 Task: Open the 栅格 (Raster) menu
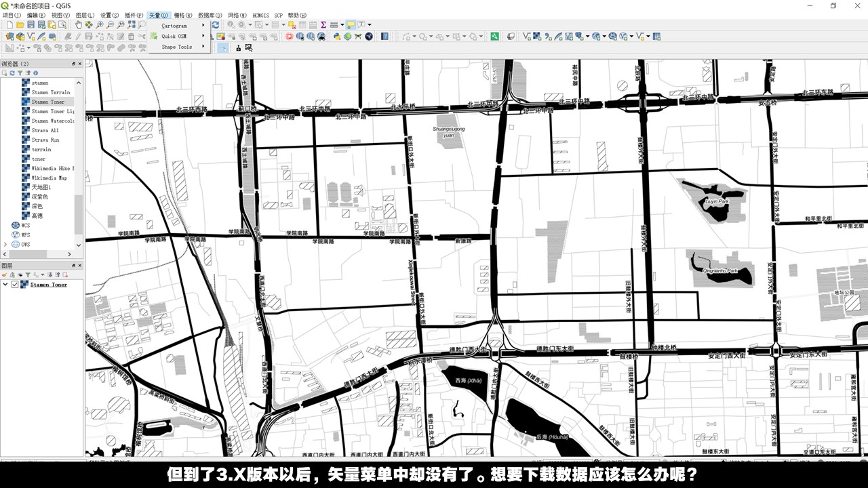(x=183, y=15)
